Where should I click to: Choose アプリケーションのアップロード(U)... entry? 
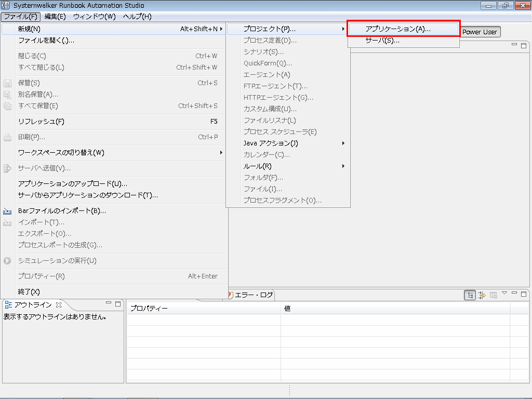coord(114,184)
